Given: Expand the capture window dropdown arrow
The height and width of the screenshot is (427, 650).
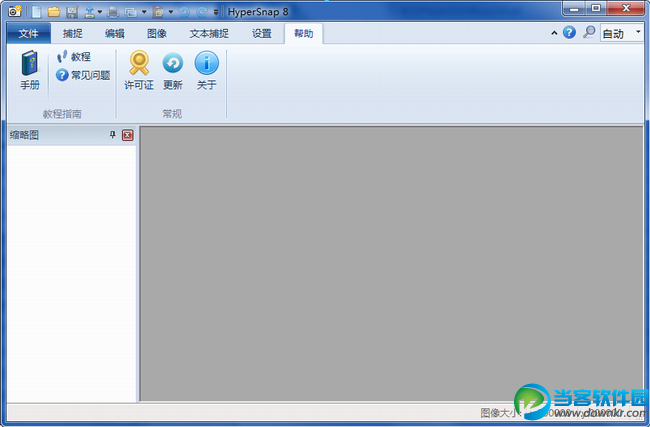Looking at the screenshot, I should point(144,12).
